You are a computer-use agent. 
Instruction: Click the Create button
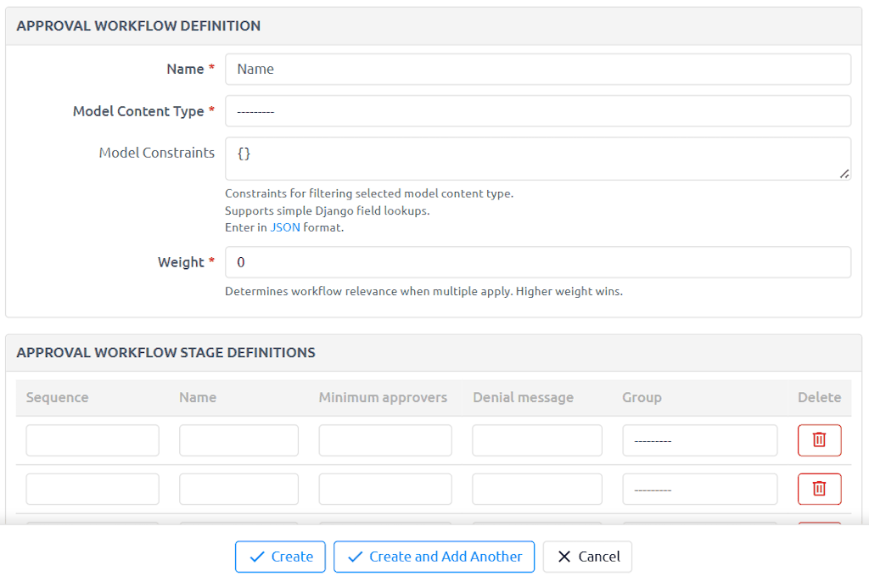(280, 557)
